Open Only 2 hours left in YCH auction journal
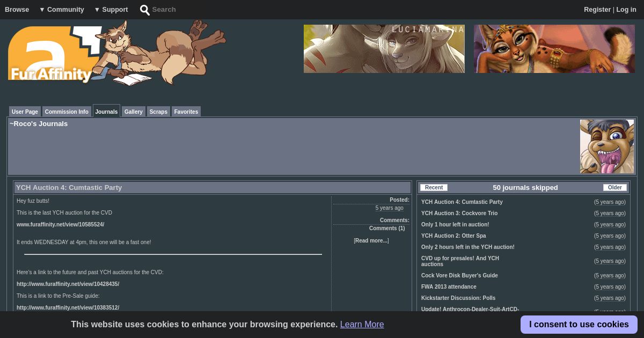 pos(468,247)
